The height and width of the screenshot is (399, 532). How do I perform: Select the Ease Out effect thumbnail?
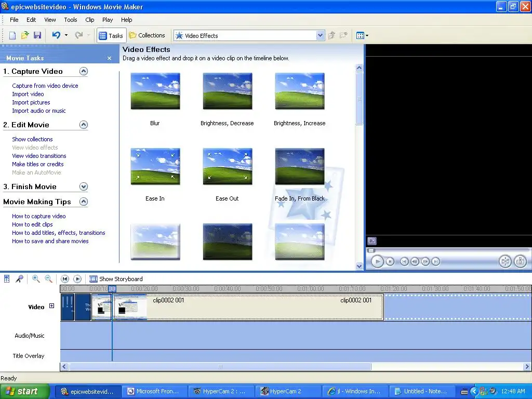[228, 166]
